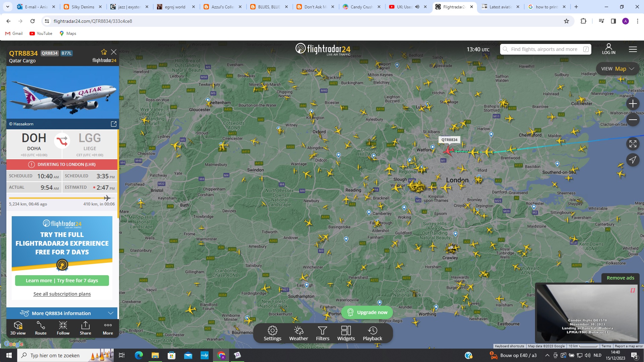The height and width of the screenshot is (362, 644).
Task: Toggle Chrome side panel
Action: pyautogui.click(x=613, y=21)
